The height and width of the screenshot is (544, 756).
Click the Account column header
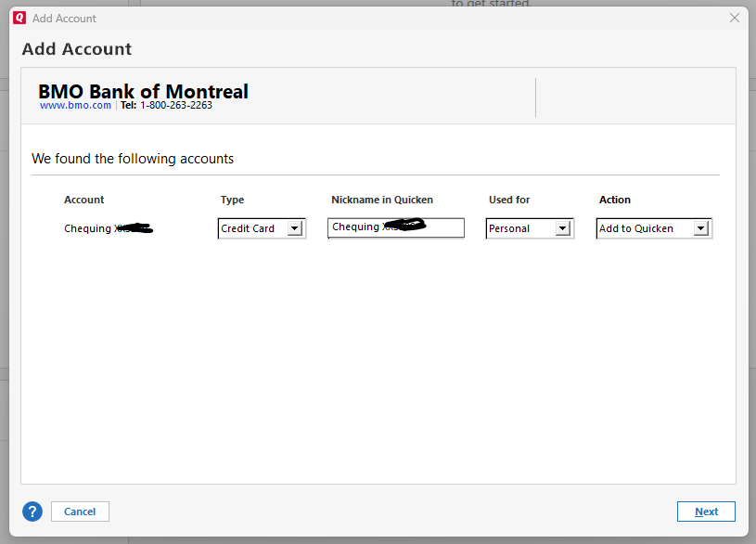[x=83, y=200]
